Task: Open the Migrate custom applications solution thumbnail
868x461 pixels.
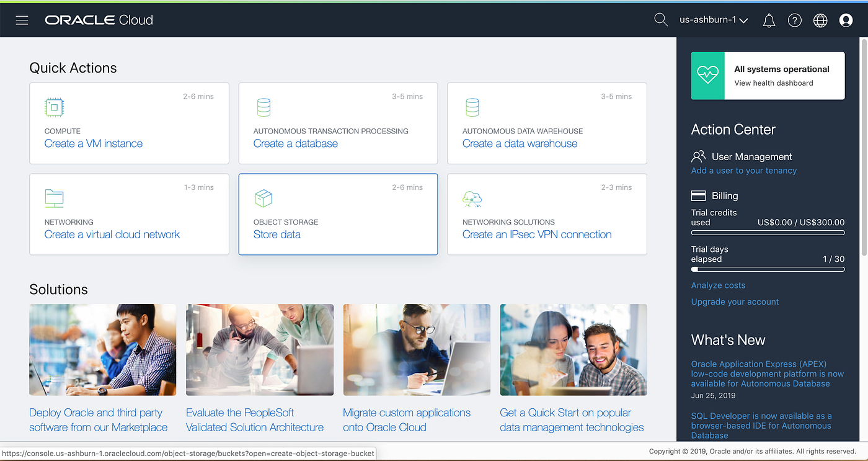Action: [416, 349]
